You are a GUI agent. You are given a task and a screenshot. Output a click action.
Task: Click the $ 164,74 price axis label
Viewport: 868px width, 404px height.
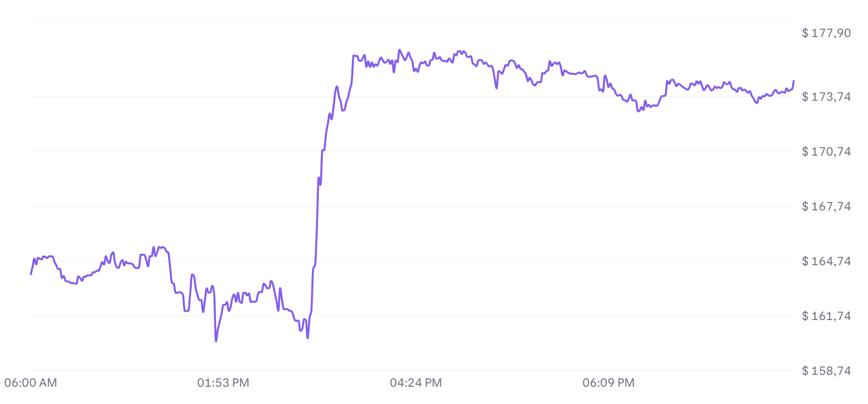pyautogui.click(x=826, y=261)
